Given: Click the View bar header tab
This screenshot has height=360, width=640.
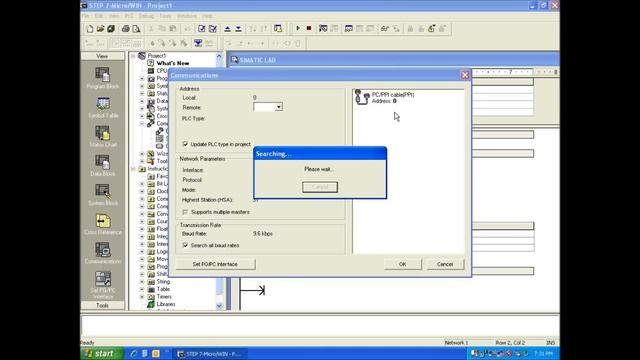Looking at the screenshot, I should [102, 56].
